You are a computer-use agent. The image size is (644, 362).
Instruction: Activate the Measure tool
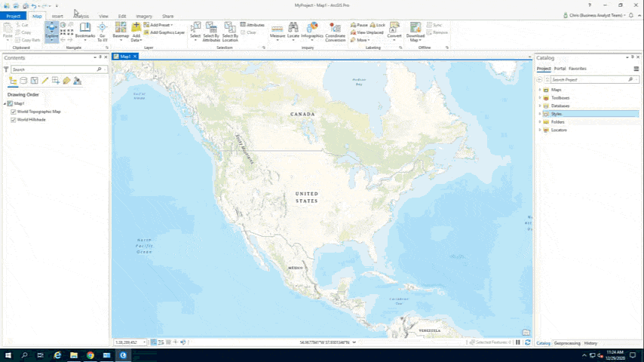click(278, 32)
